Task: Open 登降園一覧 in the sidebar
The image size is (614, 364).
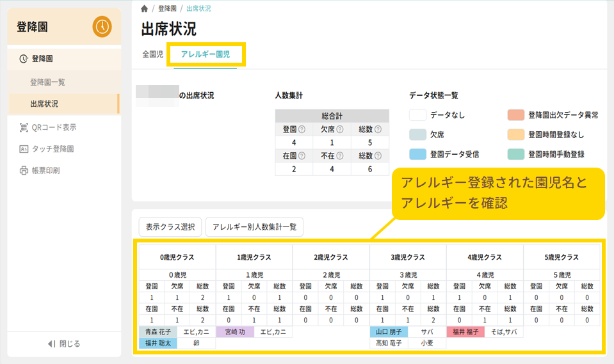Action: coord(47,82)
